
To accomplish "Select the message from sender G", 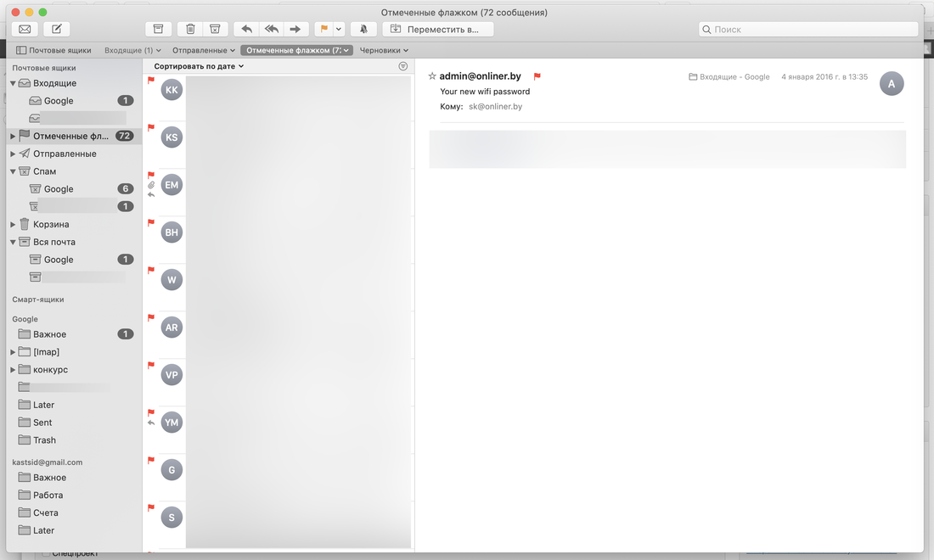I will (x=279, y=478).
